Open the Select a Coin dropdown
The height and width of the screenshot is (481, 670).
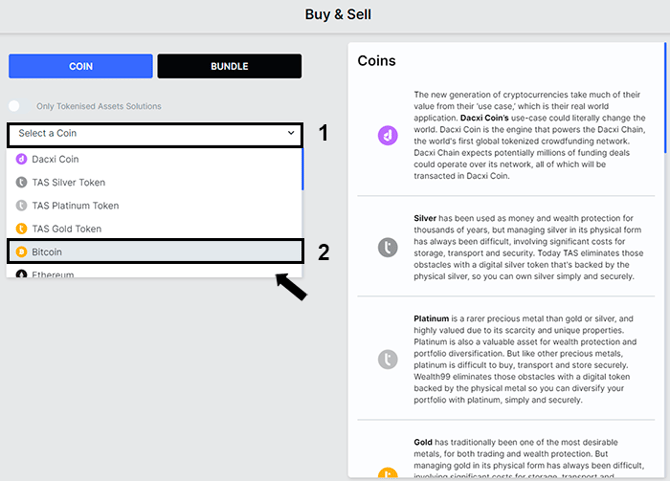[155, 135]
